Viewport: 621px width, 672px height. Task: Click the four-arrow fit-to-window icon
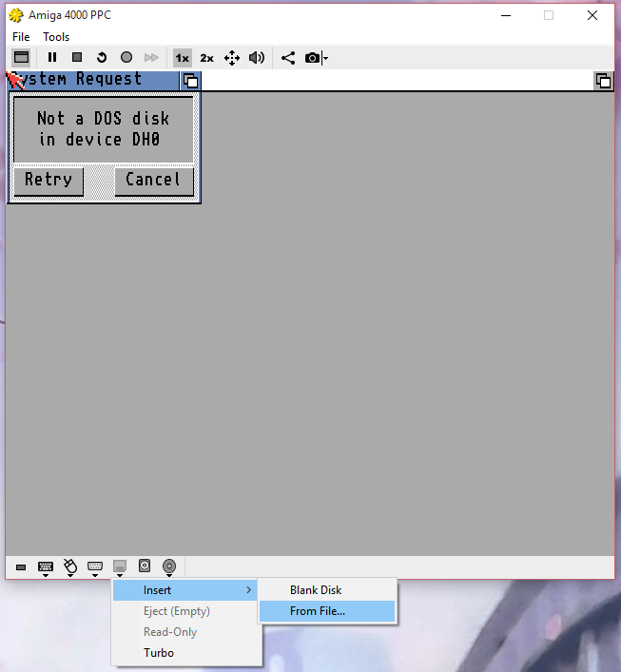pos(232,58)
